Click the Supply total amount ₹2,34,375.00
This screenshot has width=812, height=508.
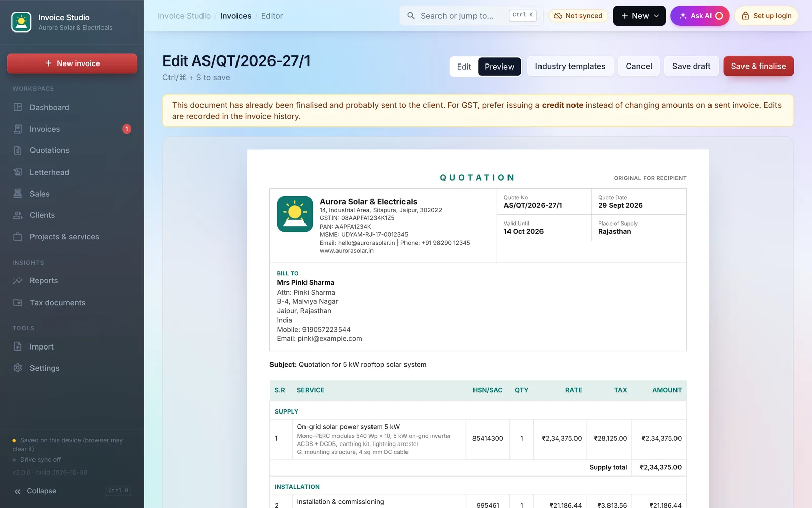[x=660, y=467]
